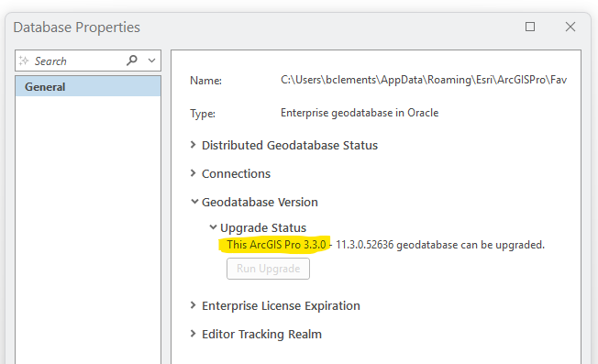Image resolution: width=598 pixels, height=364 pixels.
Task: Maximize the Database Properties dialog
Action: coord(530,27)
